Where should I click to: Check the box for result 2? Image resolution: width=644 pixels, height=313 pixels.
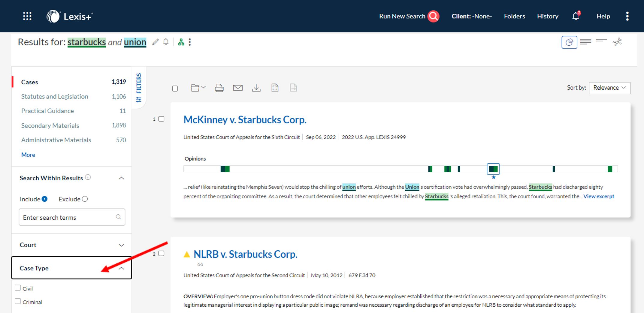(162, 253)
